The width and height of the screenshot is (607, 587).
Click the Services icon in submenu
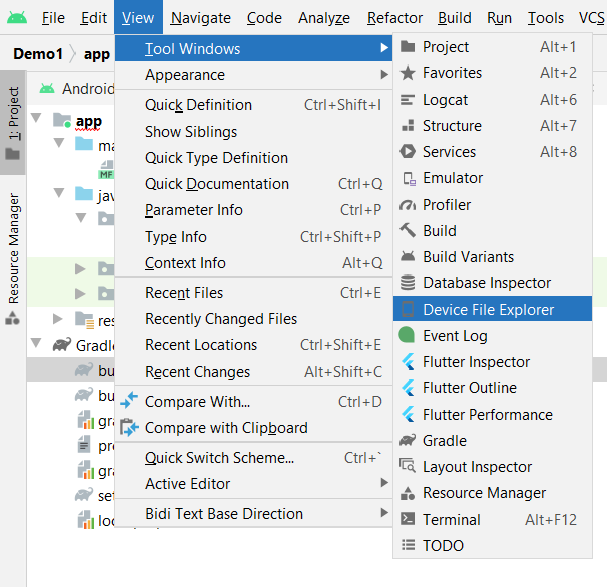pyautogui.click(x=408, y=152)
